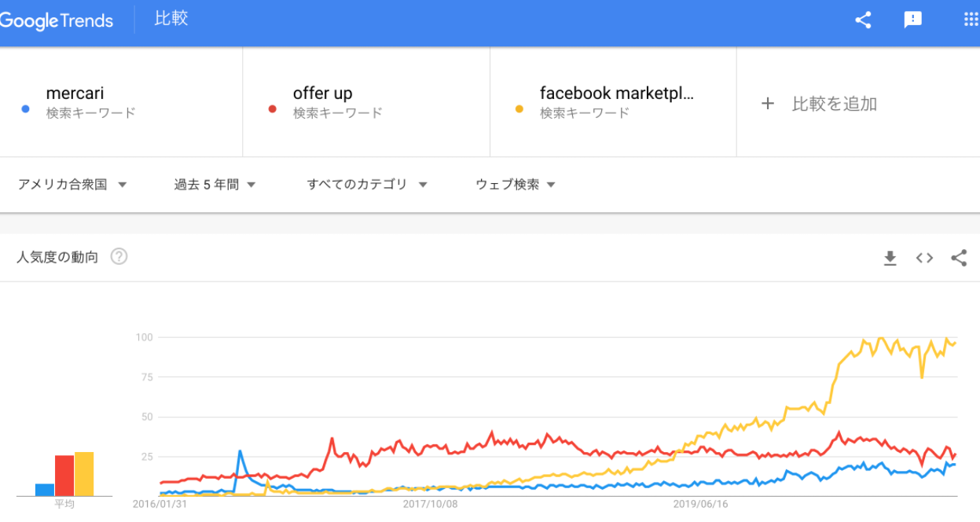This screenshot has height=522, width=980.
Task: Download the interest over time chart
Action: pos(890,258)
